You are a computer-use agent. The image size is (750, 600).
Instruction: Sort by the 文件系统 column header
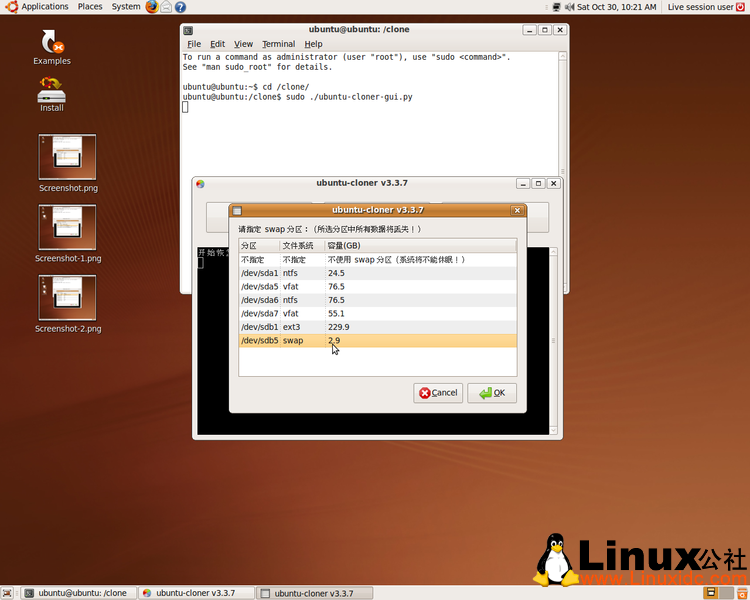302,246
